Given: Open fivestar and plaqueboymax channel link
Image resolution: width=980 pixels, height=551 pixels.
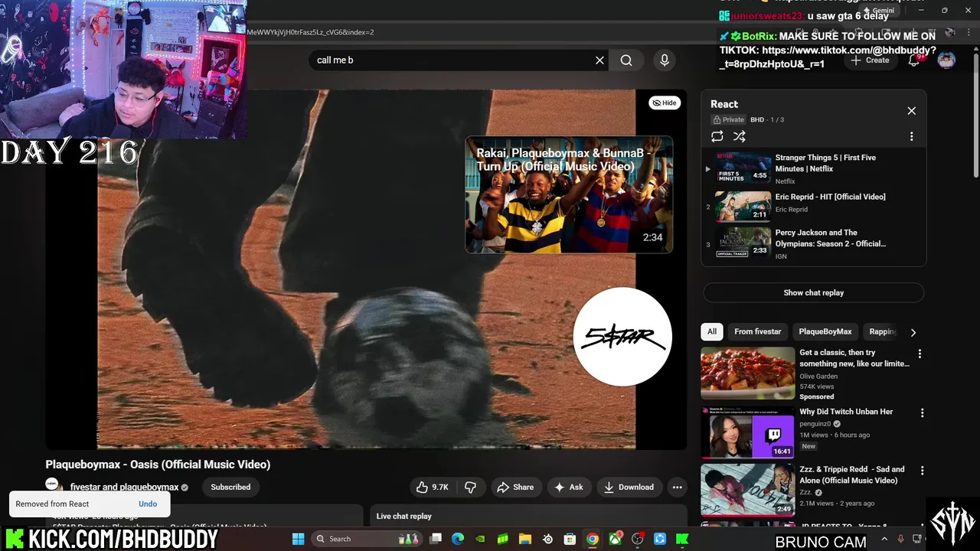Looking at the screenshot, I should (x=124, y=487).
